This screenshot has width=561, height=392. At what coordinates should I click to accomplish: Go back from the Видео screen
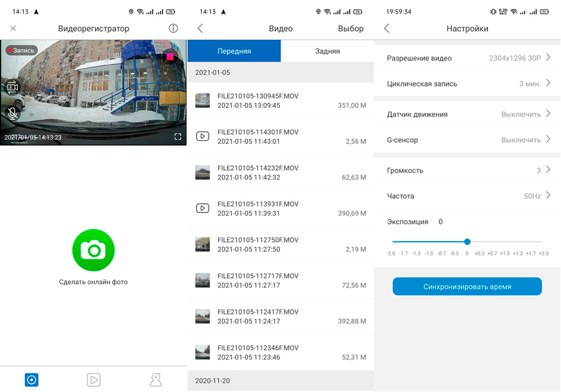[200, 29]
